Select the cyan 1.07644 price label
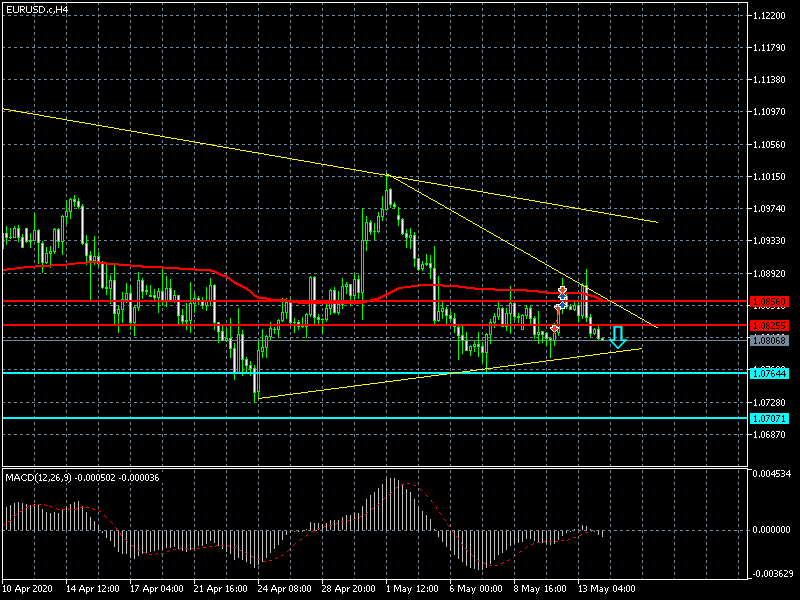Screen dimensions: 800x600 tap(768, 373)
